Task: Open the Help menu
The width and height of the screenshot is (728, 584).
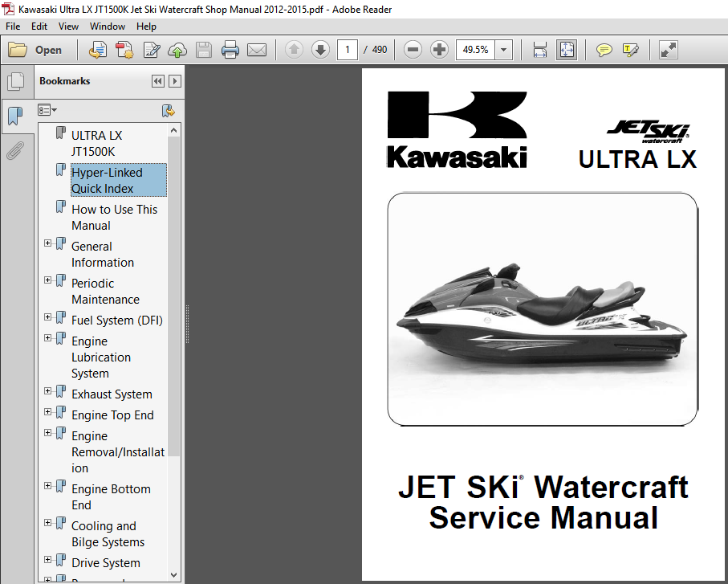Action: (x=146, y=27)
